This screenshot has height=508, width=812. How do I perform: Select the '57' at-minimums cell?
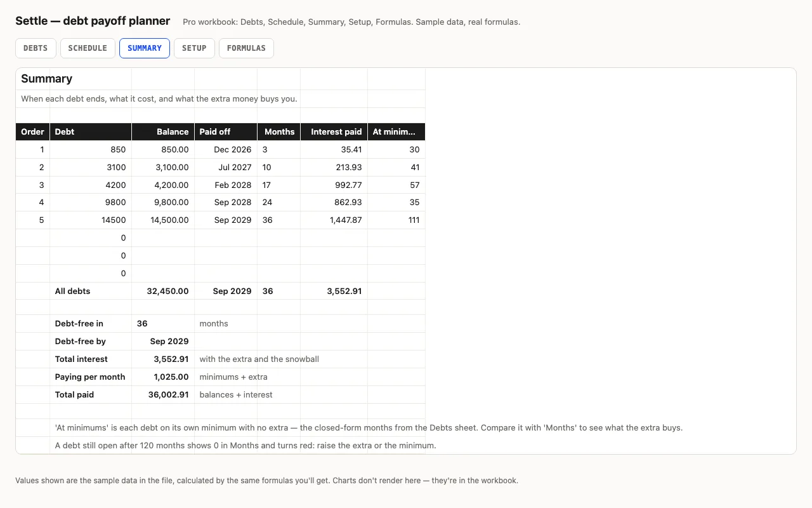(x=396, y=185)
